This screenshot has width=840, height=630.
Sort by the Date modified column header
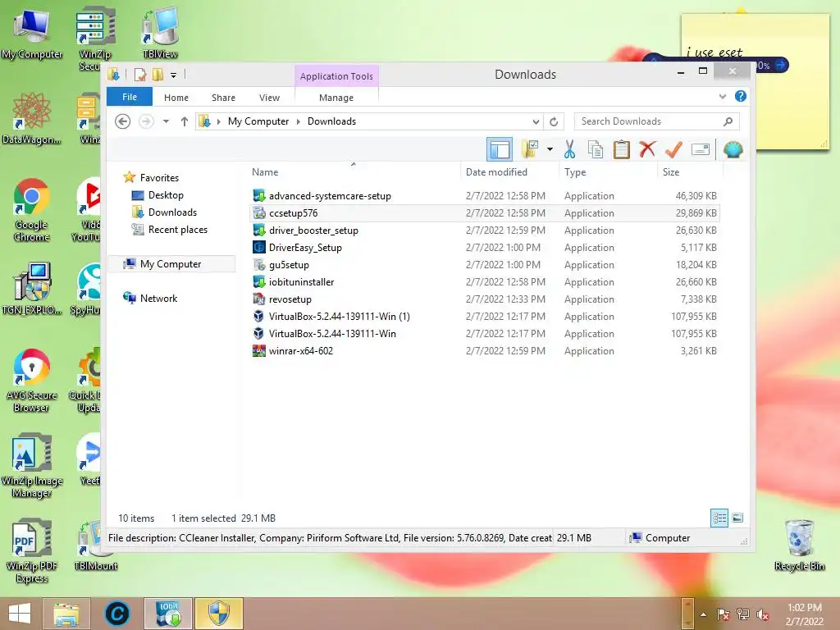[509, 172]
